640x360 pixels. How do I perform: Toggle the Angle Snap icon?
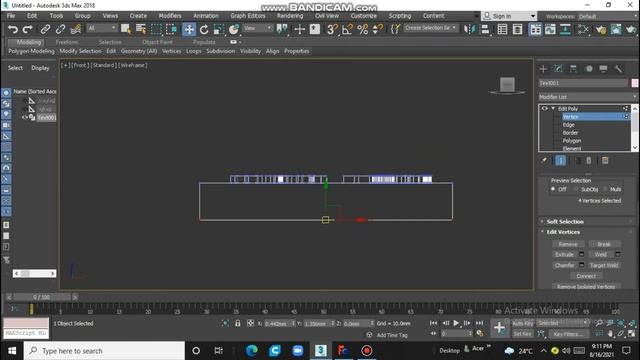[x=347, y=29]
